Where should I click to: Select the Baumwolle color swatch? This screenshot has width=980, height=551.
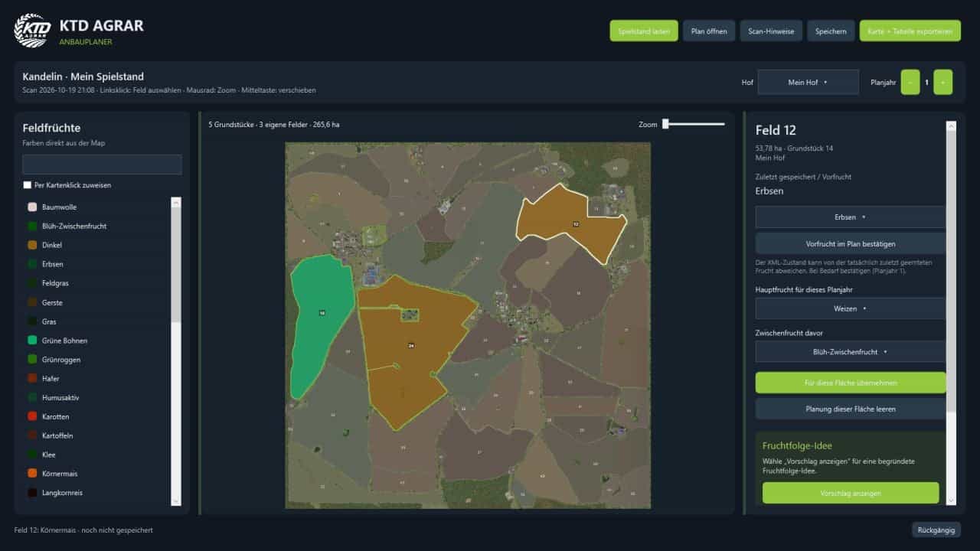(x=32, y=207)
